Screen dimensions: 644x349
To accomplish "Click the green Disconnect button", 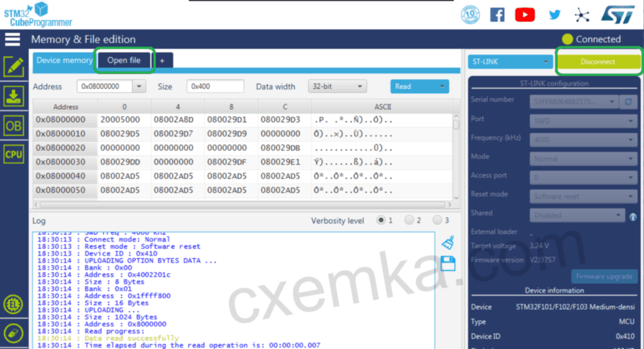I will pos(598,62).
